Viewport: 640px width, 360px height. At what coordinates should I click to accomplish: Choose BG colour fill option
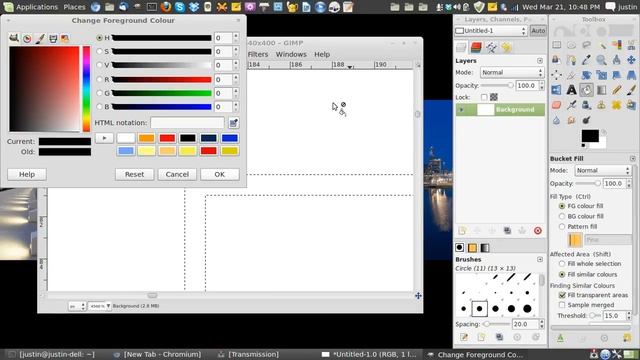coord(562,216)
